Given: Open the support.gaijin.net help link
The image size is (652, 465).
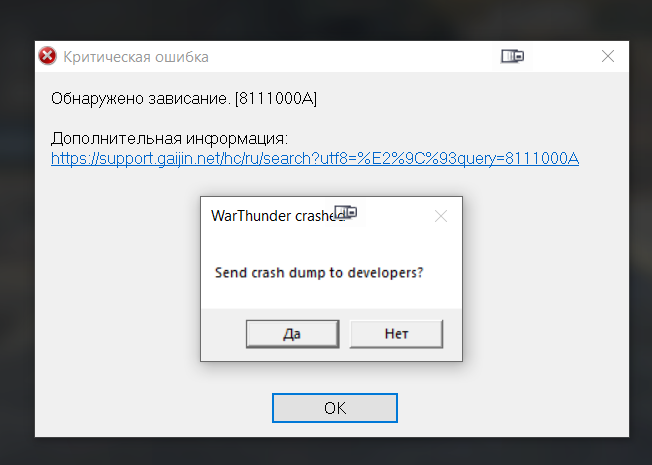Looking at the screenshot, I should [x=315, y=158].
